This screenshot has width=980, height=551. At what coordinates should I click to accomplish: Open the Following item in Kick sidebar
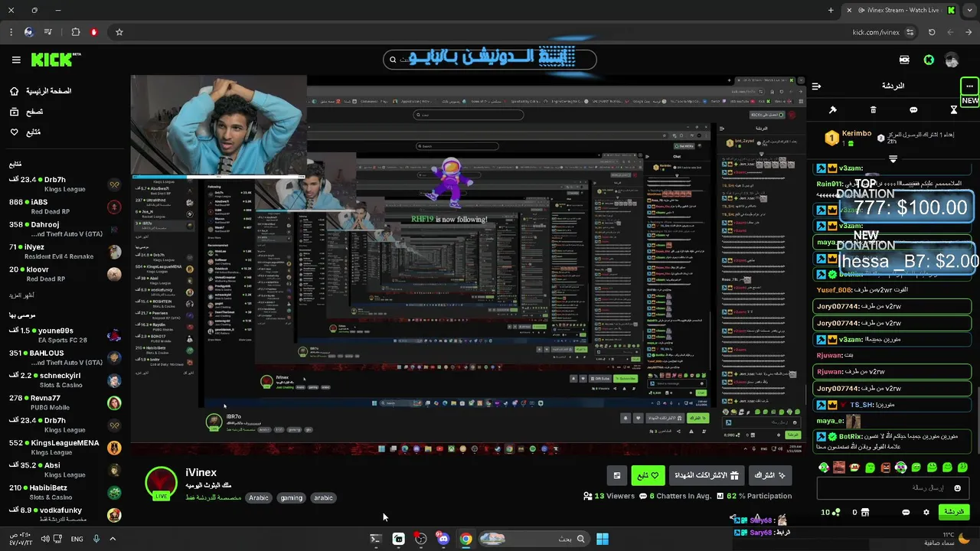click(x=24, y=132)
